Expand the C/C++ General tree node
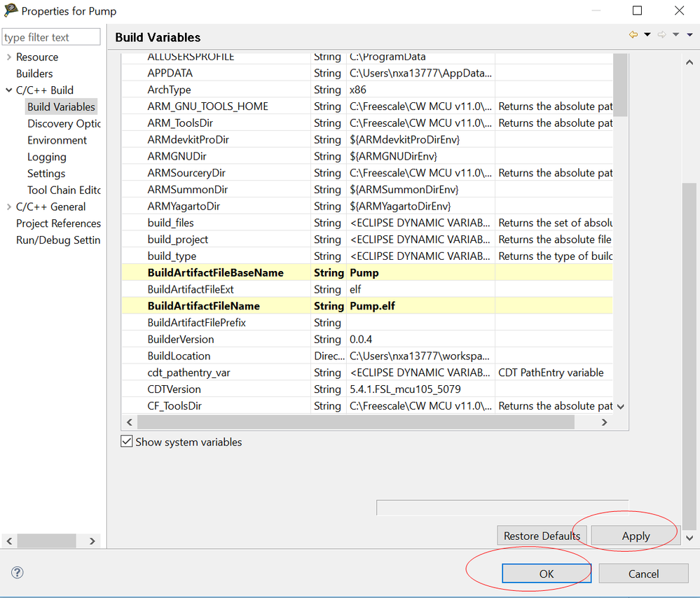The width and height of the screenshot is (700, 598). pyautogui.click(x=9, y=207)
